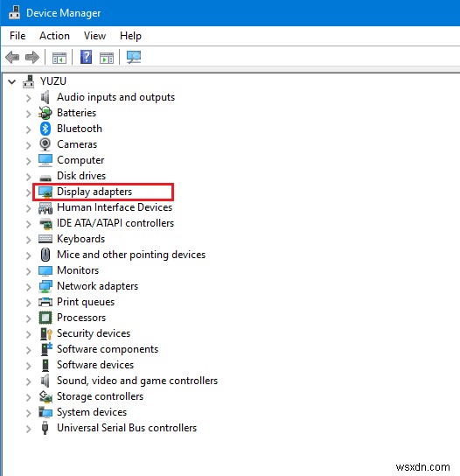
Task: Select the Batteries label
Action: [76, 113]
